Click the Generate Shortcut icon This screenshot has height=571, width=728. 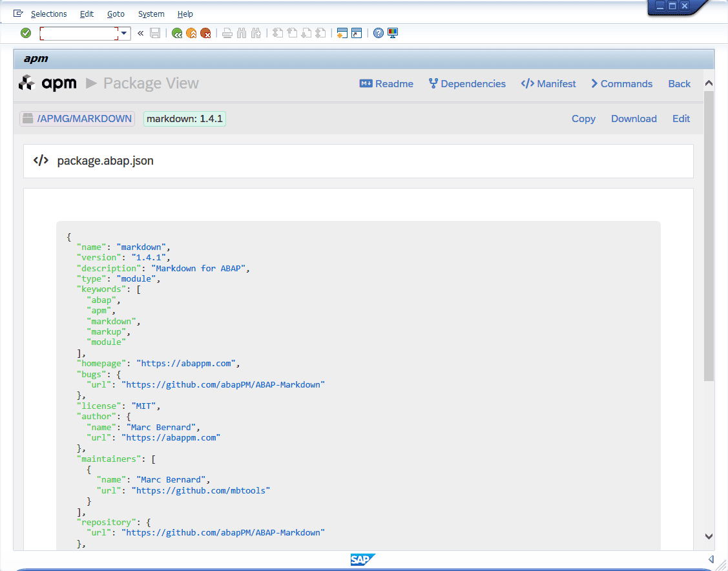coord(357,33)
